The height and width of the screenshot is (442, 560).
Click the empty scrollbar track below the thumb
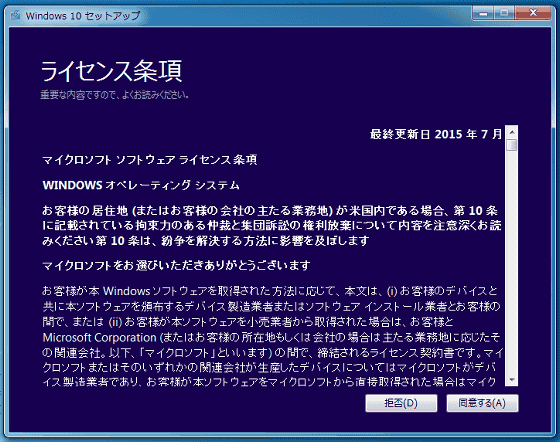[512, 262]
